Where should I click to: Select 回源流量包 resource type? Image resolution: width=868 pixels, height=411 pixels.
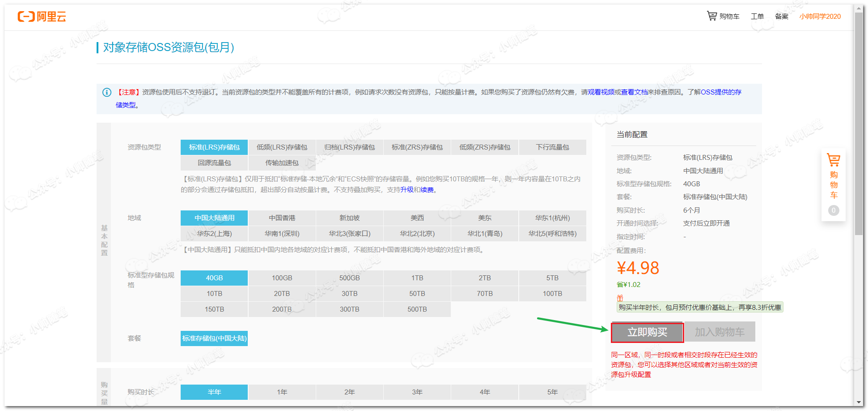pos(214,163)
